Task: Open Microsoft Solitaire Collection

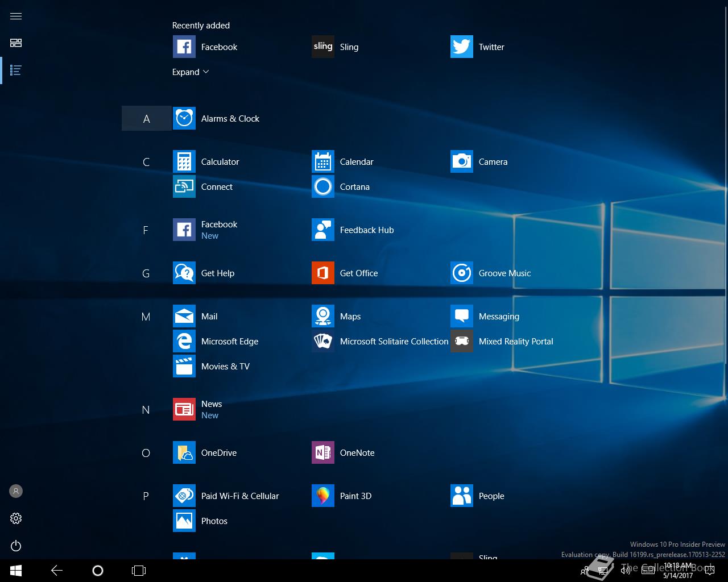Action: (380, 341)
